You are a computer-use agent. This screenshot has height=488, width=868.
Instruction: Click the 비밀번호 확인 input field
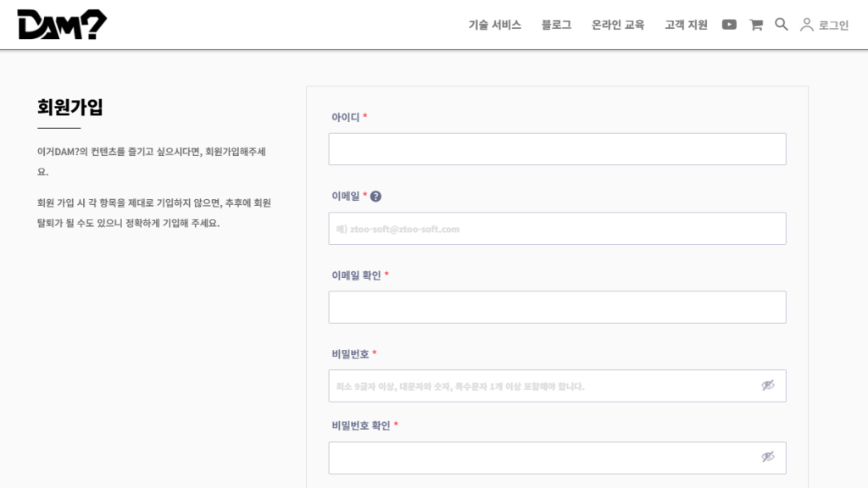[542, 457]
